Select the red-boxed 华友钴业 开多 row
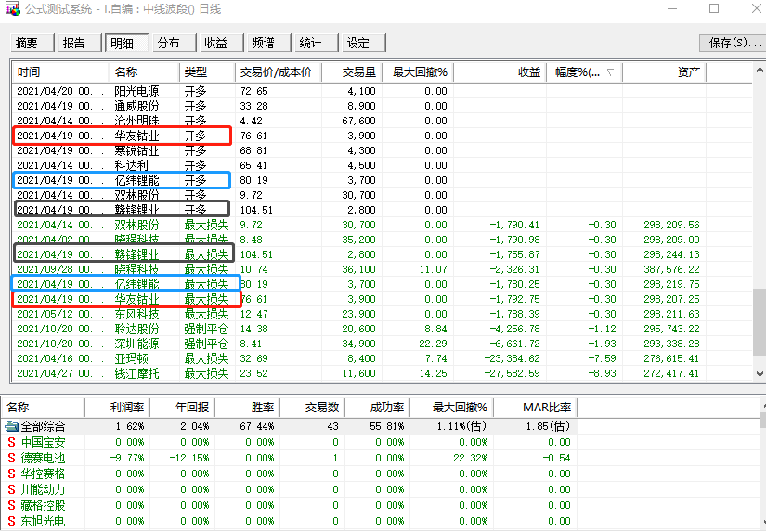Screen dimensions: 766x532 coord(121,136)
